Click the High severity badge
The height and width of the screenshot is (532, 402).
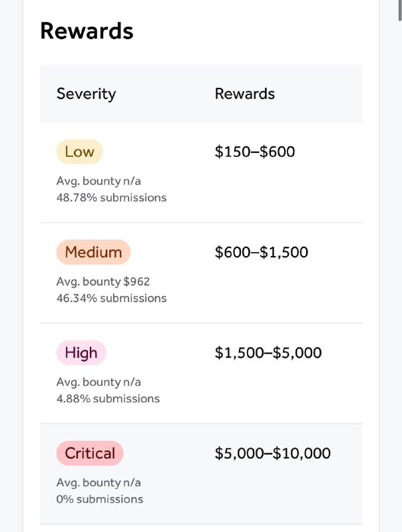tap(81, 352)
